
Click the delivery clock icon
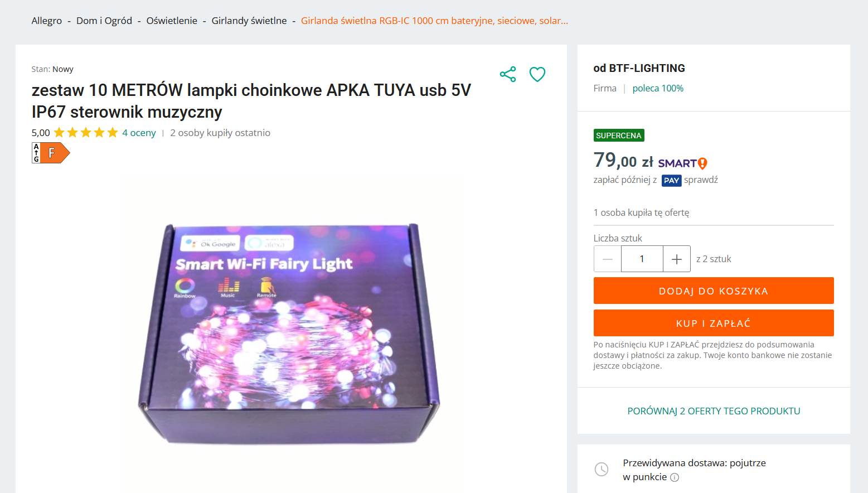coord(602,470)
